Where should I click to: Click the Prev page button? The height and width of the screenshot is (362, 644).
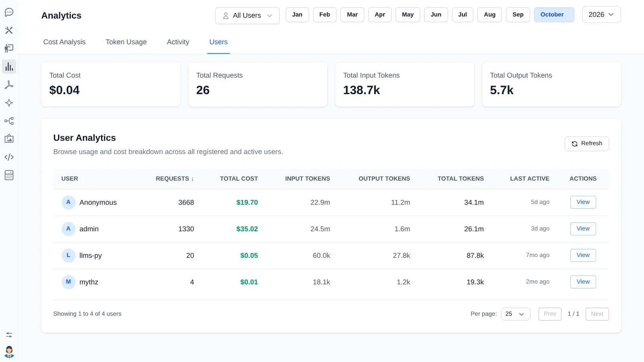pyautogui.click(x=550, y=314)
